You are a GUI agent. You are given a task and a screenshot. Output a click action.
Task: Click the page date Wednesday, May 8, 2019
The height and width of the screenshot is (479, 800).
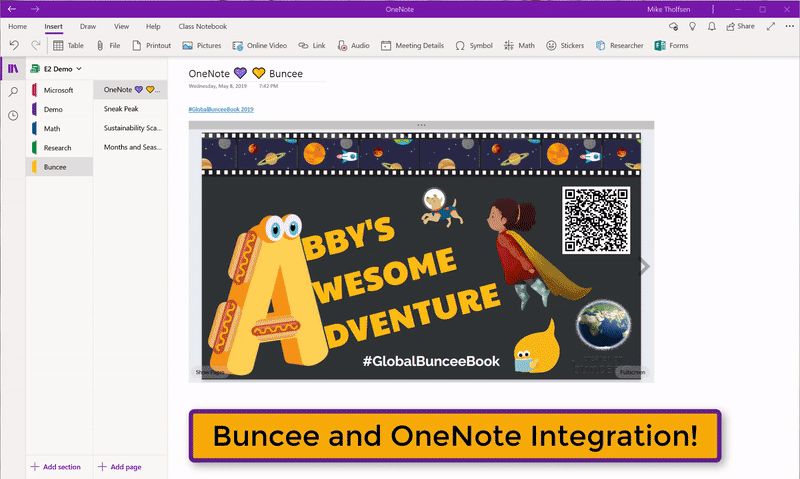pos(217,86)
